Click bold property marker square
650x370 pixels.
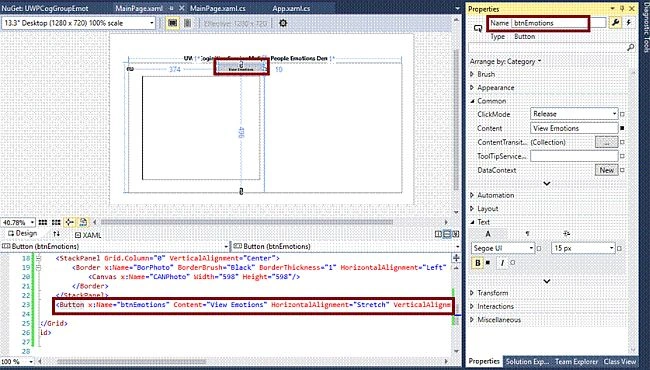point(488,263)
